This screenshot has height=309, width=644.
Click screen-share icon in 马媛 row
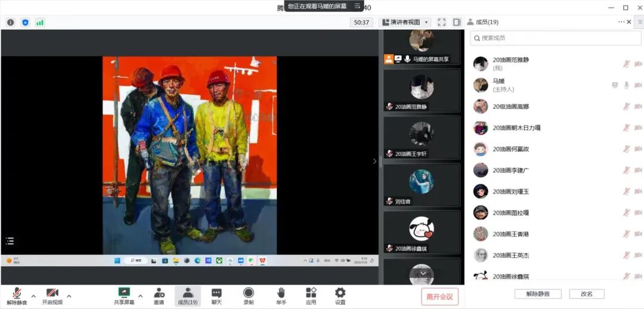pos(615,85)
